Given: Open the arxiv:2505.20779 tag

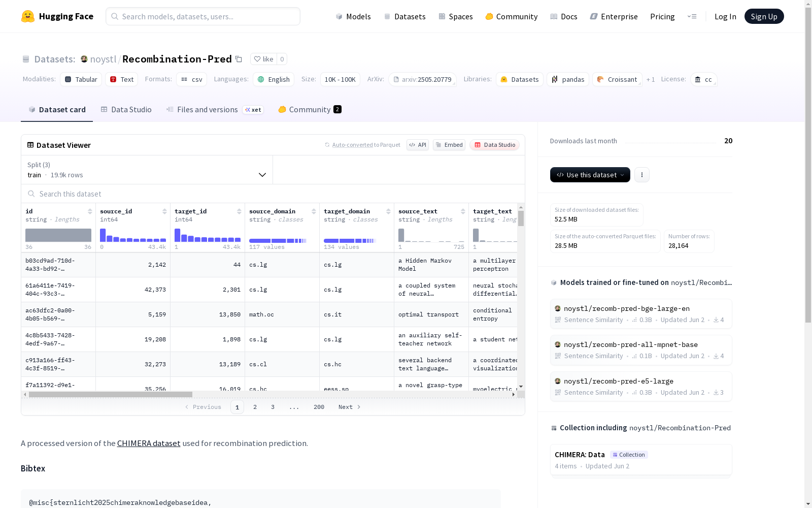Looking at the screenshot, I should pyautogui.click(x=422, y=79).
